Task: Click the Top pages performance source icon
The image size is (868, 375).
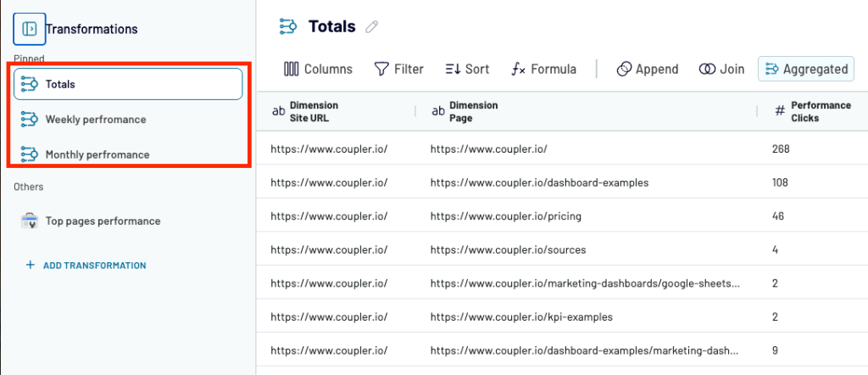Action: point(29,221)
